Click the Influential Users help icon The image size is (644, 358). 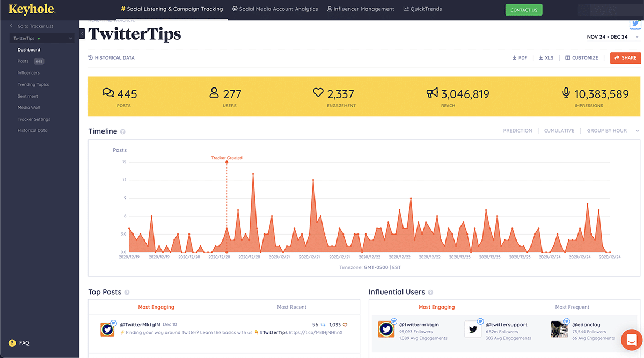click(430, 293)
